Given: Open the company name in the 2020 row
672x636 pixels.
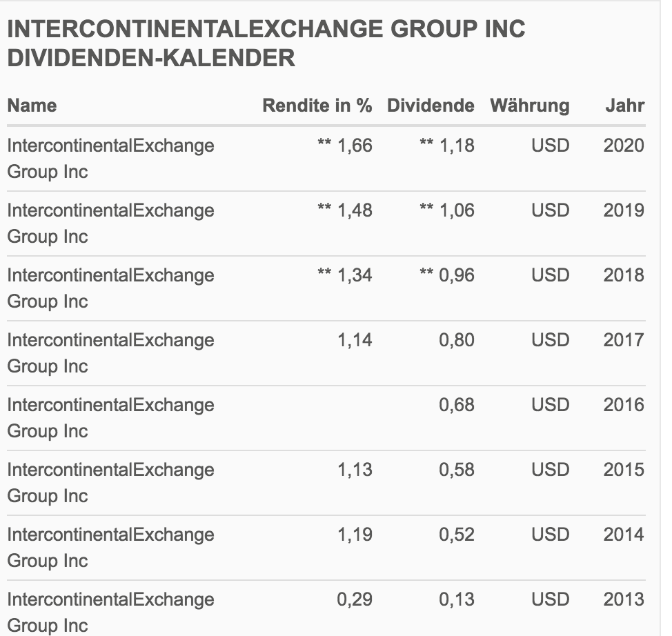Looking at the screenshot, I should tap(110, 158).
